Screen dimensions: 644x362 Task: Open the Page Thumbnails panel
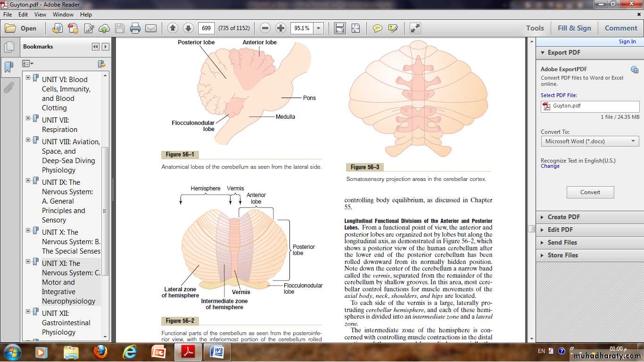click(x=8, y=47)
